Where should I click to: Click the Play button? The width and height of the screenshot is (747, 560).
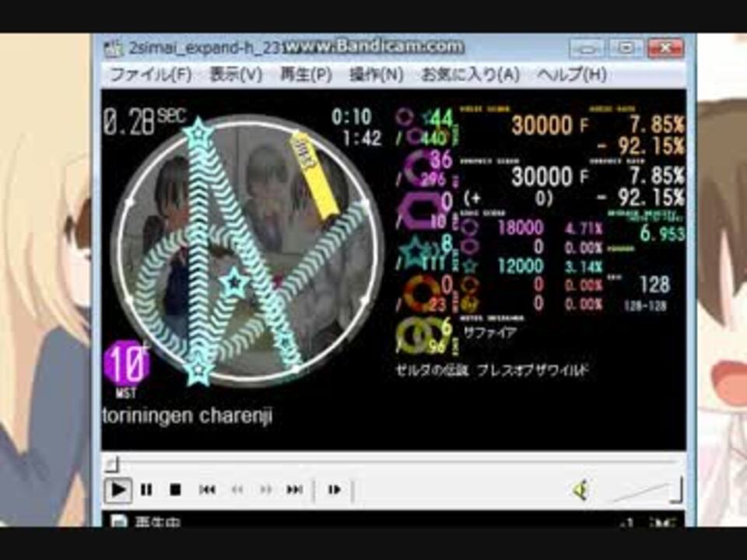(117, 489)
